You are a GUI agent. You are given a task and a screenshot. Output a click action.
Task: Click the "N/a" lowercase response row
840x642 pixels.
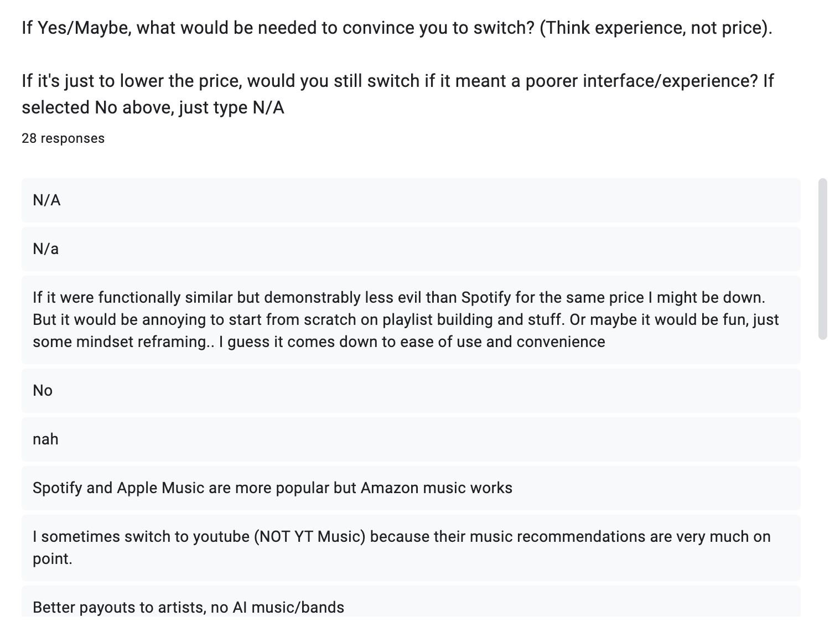click(411, 249)
